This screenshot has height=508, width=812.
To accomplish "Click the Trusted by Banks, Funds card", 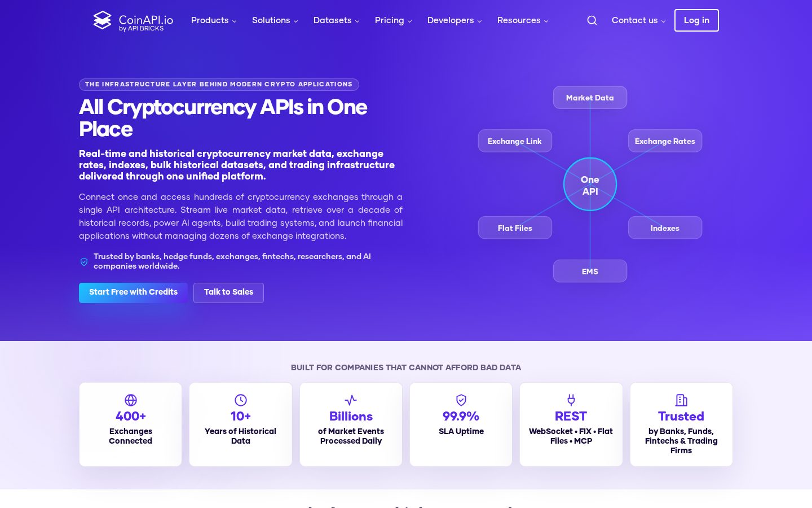I will (x=681, y=424).
